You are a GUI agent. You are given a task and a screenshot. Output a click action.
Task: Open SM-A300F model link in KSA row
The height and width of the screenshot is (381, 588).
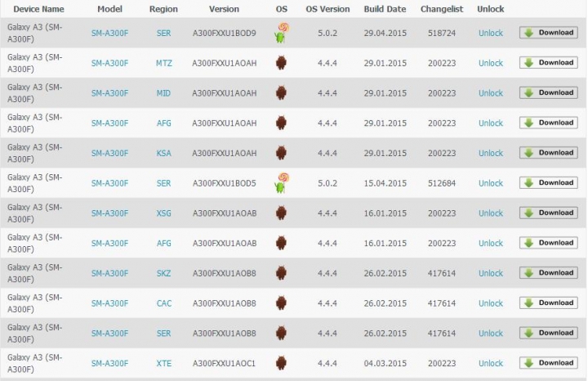109,153
